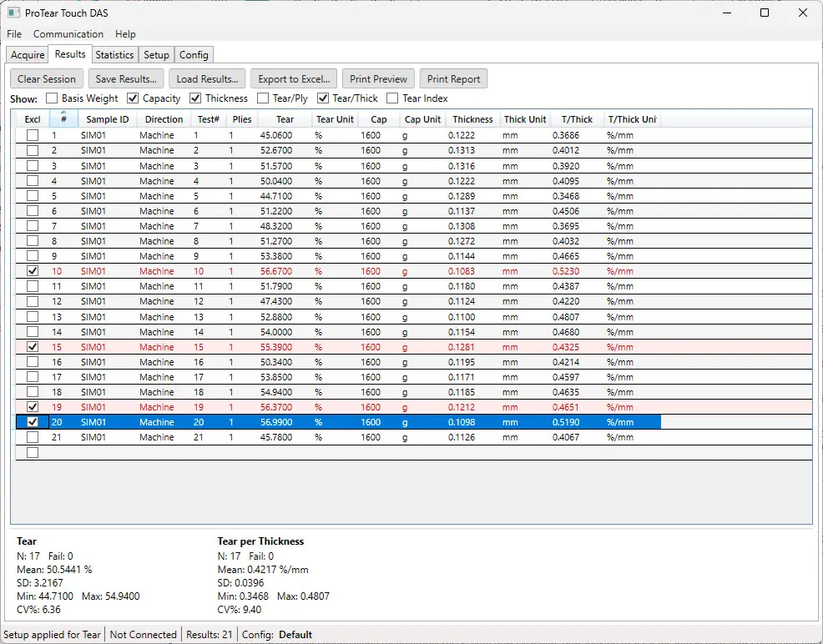Screen dimensions: 823x644
Task: Click the T/Thick column header
Action: coord(577,119)
